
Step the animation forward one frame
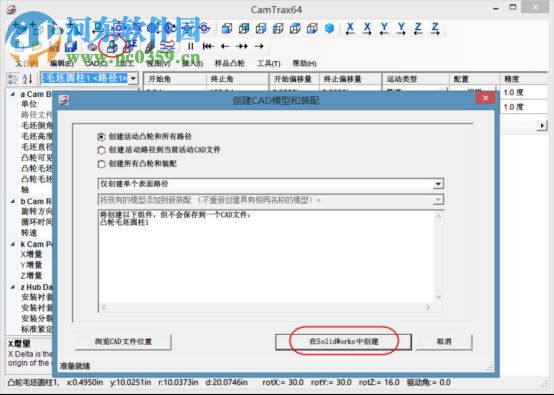tap(259, 46)
